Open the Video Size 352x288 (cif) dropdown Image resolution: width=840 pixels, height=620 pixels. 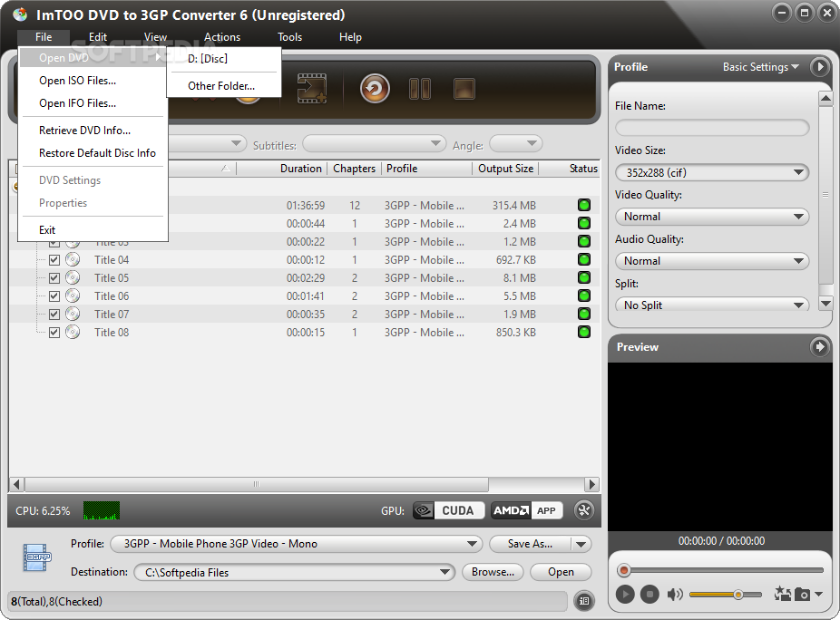pos(712,172)
